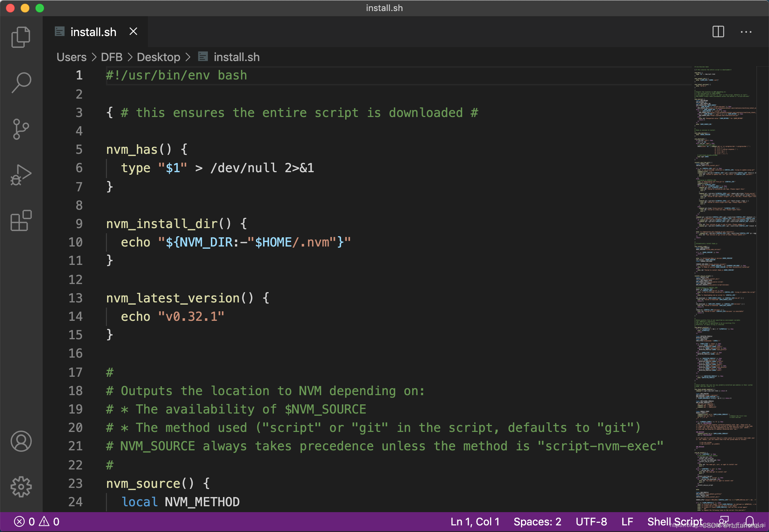Change end of line sequence LF

tap(627, 522)
